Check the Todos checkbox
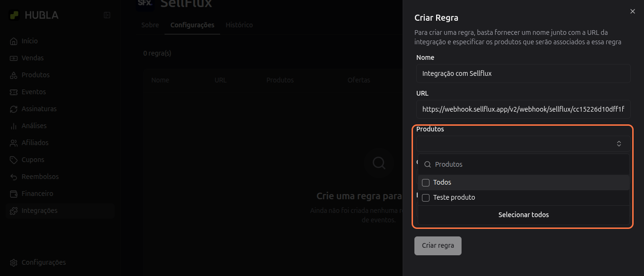 pos(426,183)
